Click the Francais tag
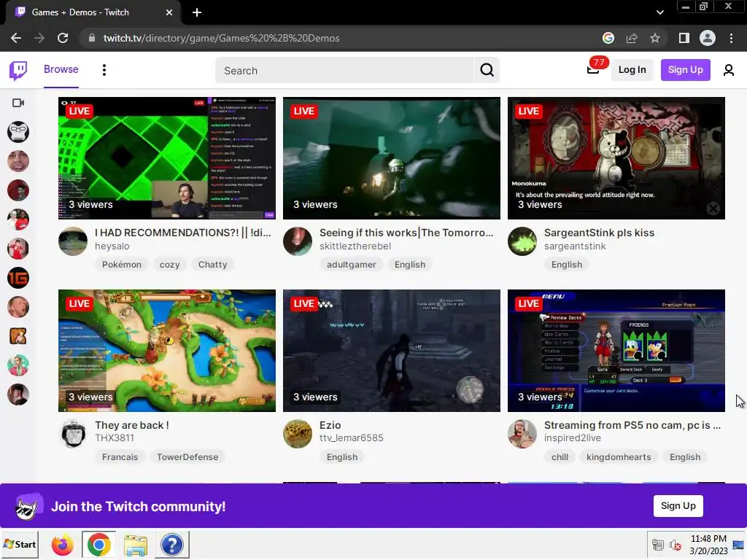Viewport: 747px width, 560px height. click(120, 456)
